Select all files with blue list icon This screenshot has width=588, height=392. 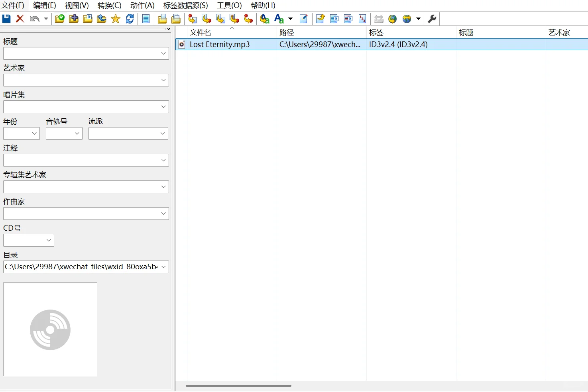tap(146, 19)
